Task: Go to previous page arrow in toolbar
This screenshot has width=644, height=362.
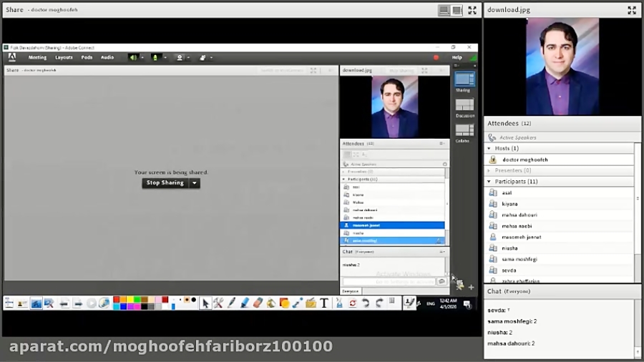Action: [x=64, y=304]
